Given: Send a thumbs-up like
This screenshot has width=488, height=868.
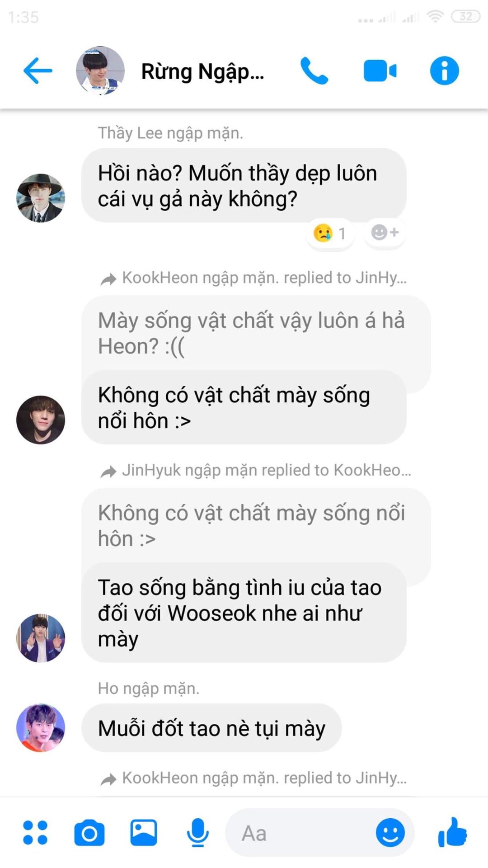Looking at the screenshot, I should (452, 832).
